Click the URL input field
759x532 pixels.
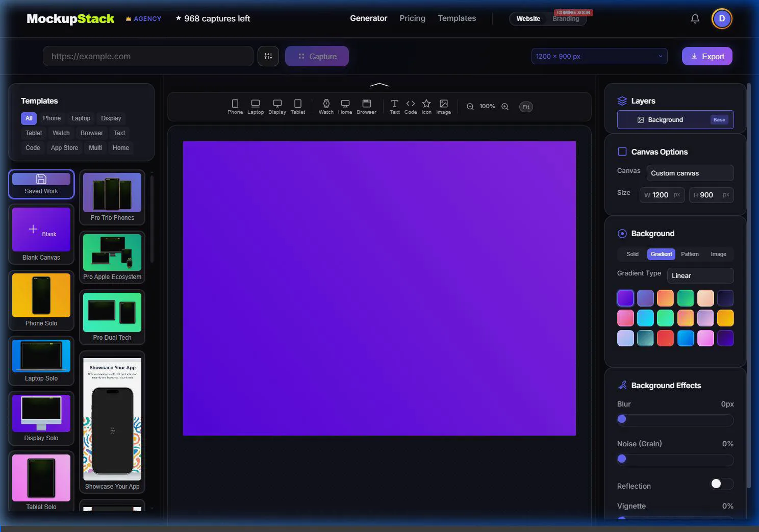tap(148, 56)
